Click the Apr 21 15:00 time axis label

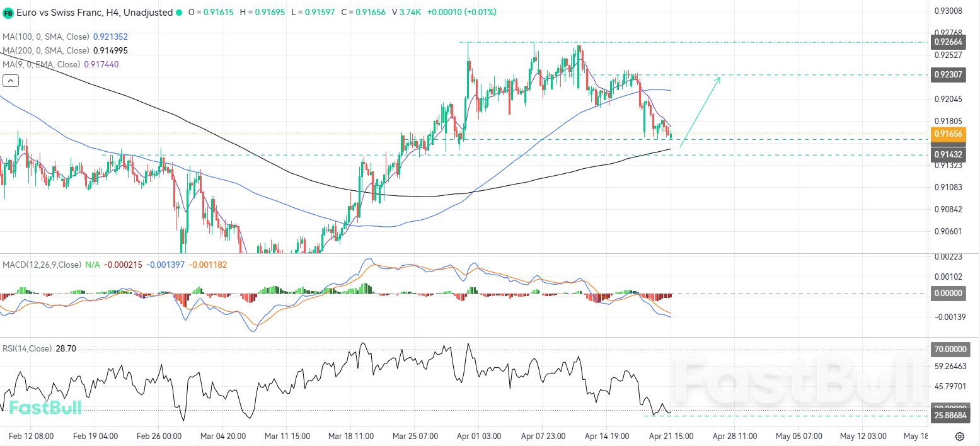tap(671, 436)
